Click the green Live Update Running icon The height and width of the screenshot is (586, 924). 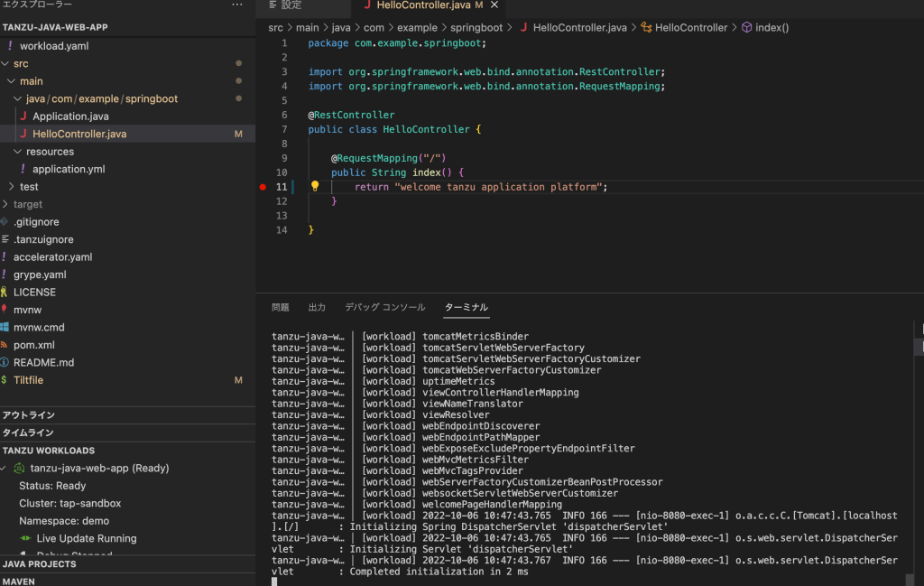26,538
